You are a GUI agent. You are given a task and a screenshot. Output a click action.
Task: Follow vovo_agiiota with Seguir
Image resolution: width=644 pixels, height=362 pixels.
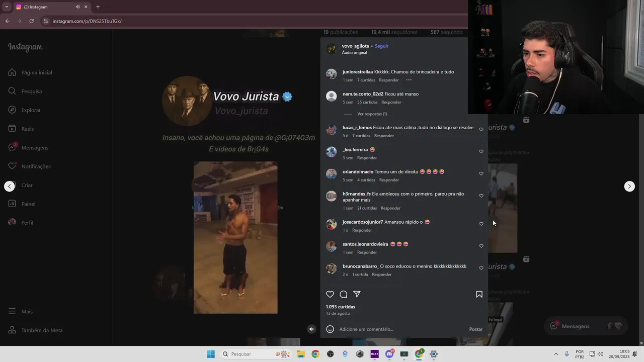[x=381, y=46]
